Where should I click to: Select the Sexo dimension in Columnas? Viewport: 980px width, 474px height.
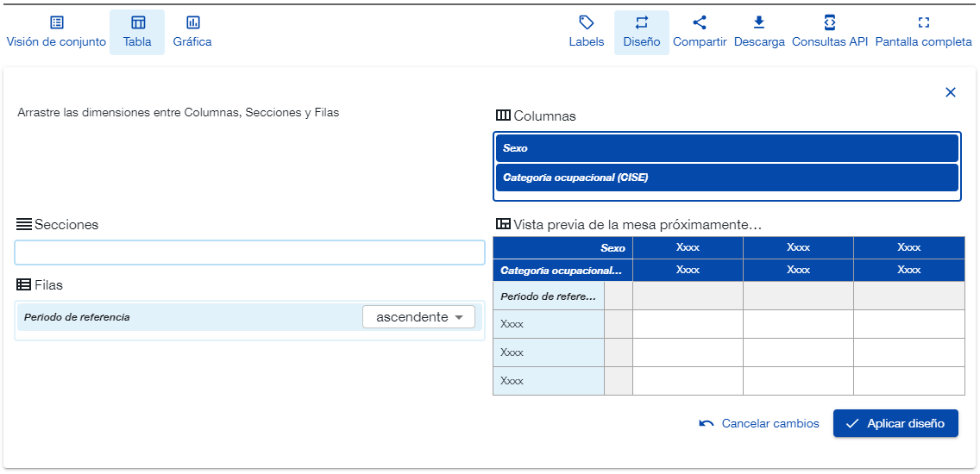click(x=727, y=148)
